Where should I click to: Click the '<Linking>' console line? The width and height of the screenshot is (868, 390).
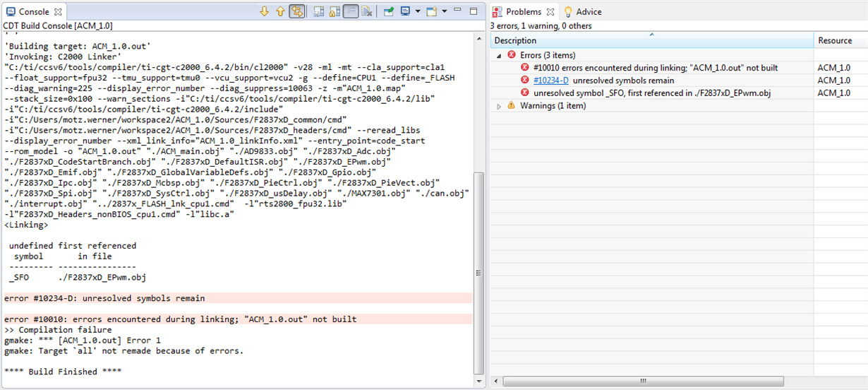tap(26, 225)
